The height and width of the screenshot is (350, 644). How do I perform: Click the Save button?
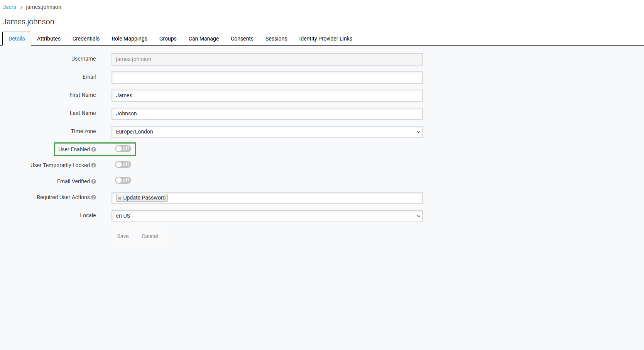[123, 237]
